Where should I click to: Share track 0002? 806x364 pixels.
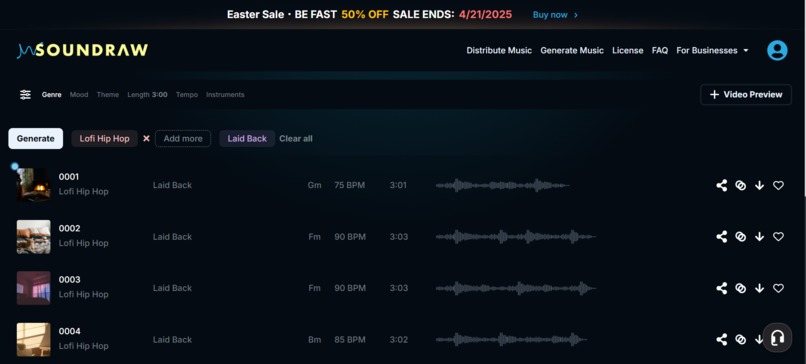[x=722, y=236]
